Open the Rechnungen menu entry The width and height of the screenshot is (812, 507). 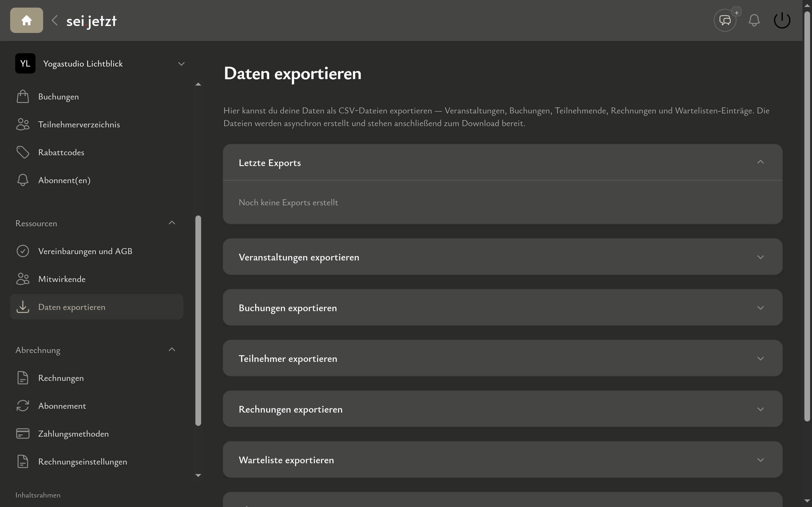[61, 378]
